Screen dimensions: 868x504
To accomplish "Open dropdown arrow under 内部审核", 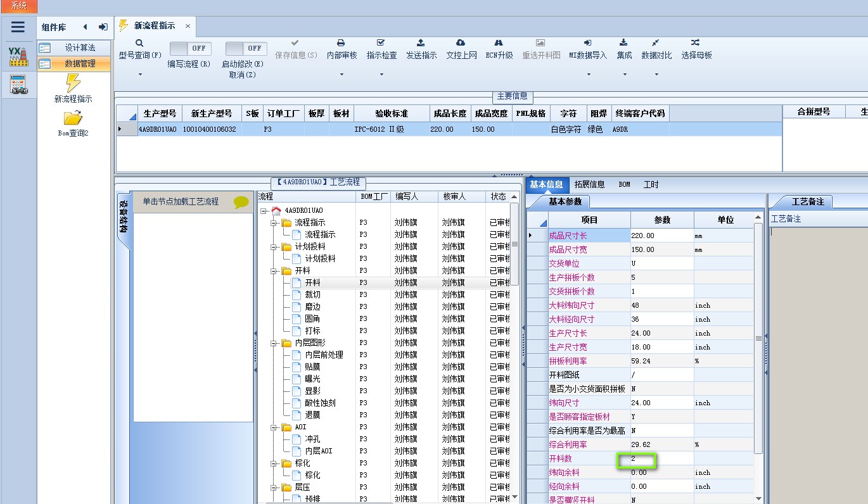I will pyautogui.click(x=341, y=75).
